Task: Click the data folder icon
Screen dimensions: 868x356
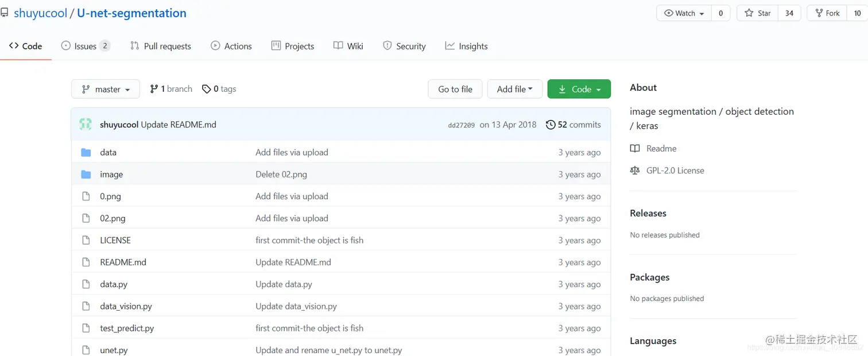Action: point(86,152)
